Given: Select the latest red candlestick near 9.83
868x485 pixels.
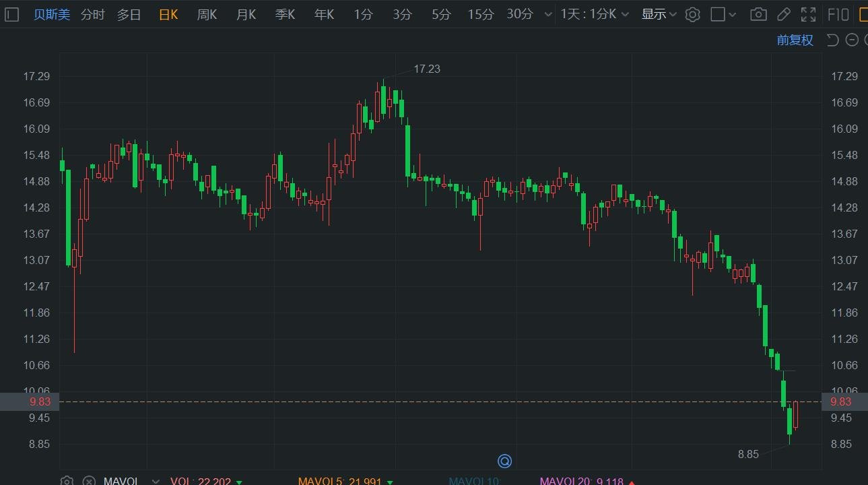Looking at the screenshot, I should [795, 414].
